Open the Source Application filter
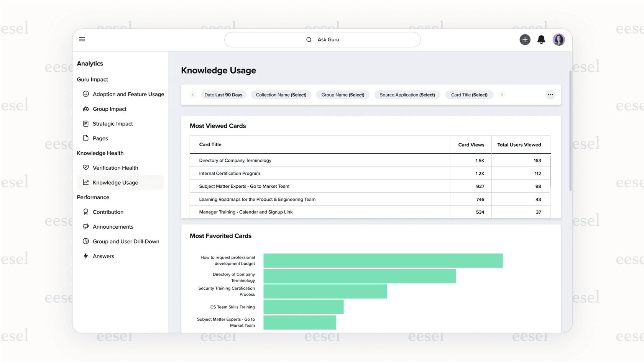This screenshot has width=644, height=362. coord(407,95)
